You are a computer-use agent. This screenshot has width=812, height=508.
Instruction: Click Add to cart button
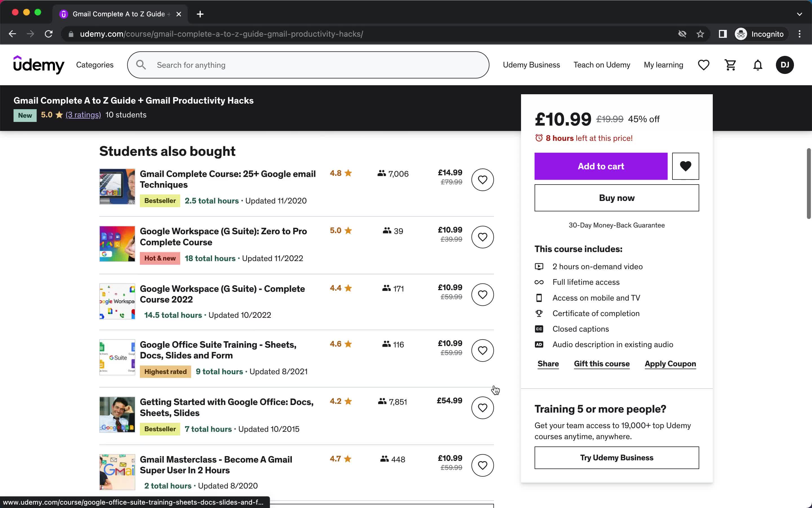(x=601, y=166)
